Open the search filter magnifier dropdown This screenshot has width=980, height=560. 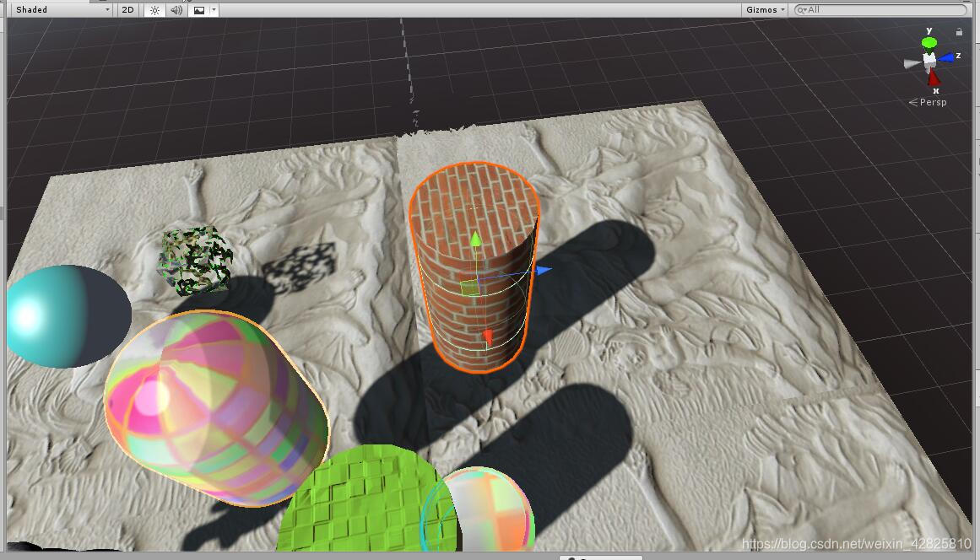pyautogui.click(x=801, y=10)
